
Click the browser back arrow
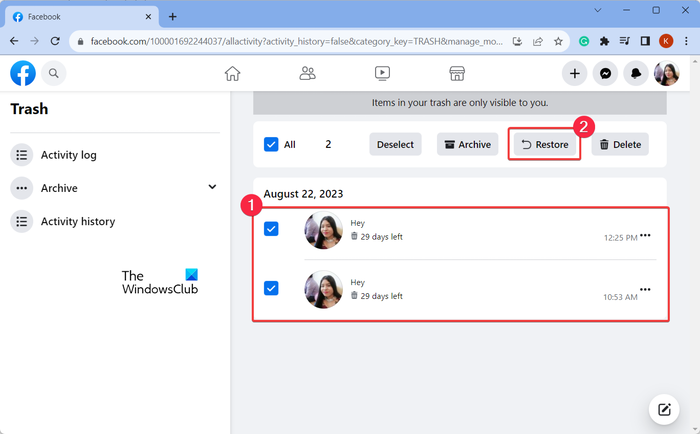coord(14,41)
